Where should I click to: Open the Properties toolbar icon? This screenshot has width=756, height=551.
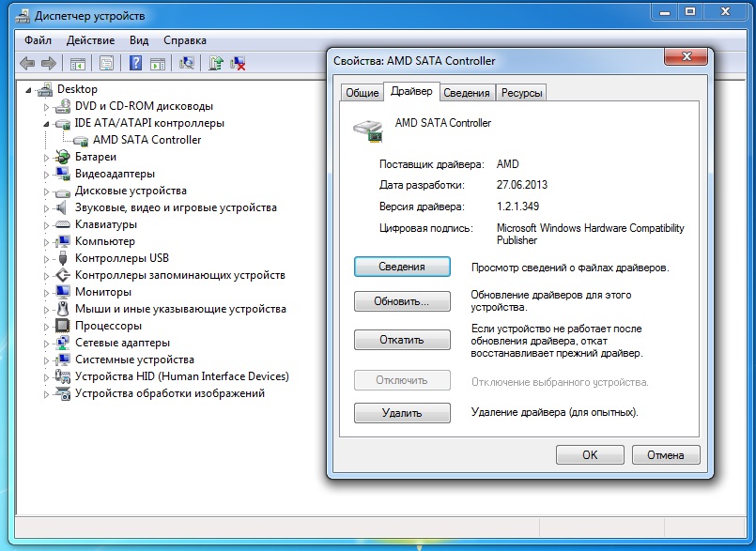(106, 63)
